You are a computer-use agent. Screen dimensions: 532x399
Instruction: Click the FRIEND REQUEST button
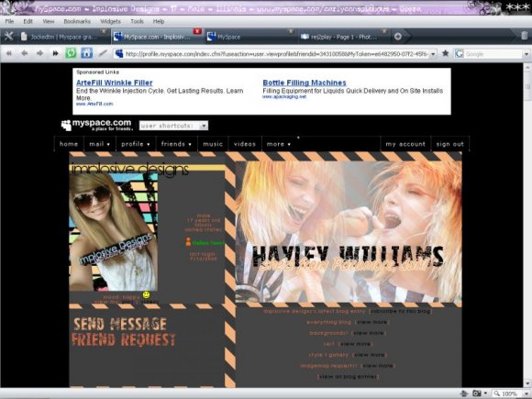pos(124,339)
